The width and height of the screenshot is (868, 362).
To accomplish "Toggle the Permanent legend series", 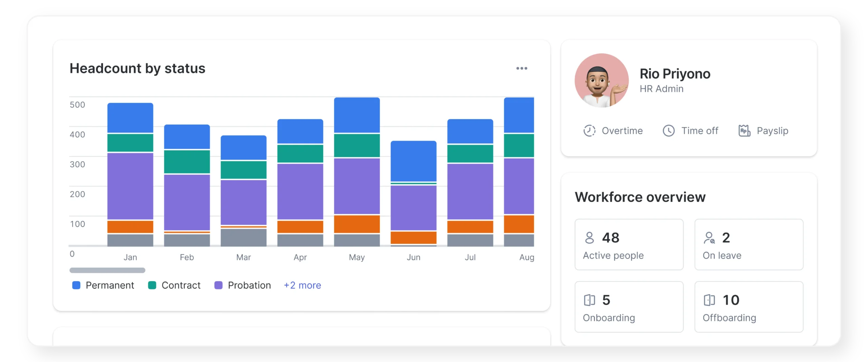I will [103, 285].
